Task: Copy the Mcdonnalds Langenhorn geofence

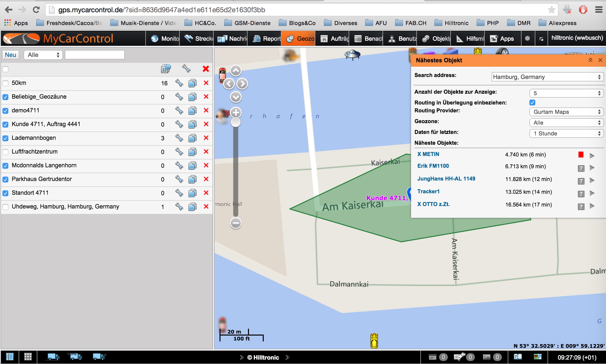Action: (x=193, y=166)
